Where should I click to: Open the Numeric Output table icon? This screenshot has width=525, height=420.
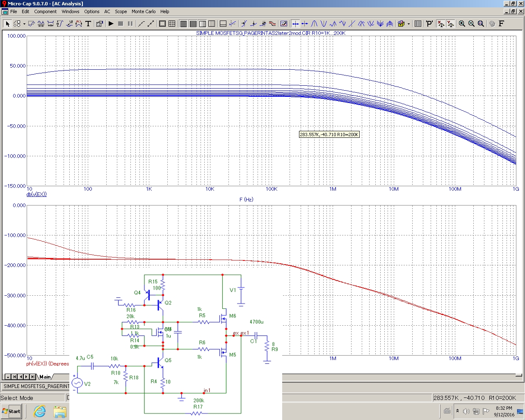pos(418,24)
